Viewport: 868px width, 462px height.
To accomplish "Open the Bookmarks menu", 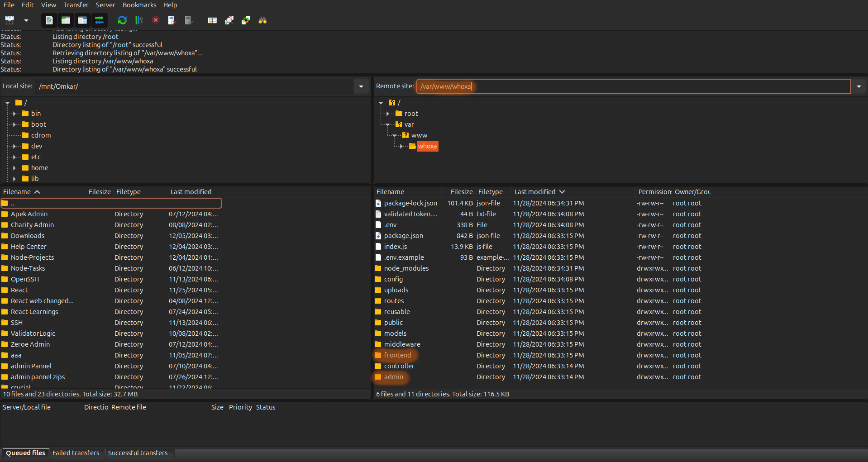I will 139,5.
